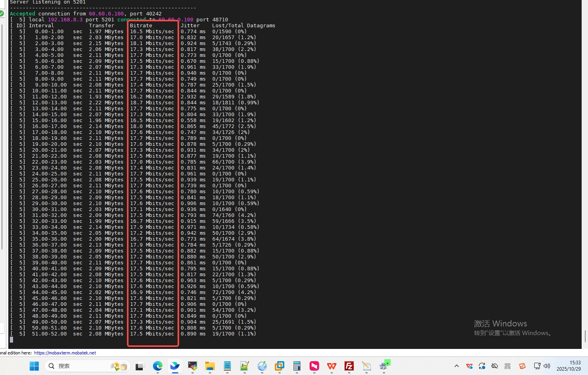Click the terminal's vertical scrollbar on the right
The image size is (588, 375).
click(585, 336)
